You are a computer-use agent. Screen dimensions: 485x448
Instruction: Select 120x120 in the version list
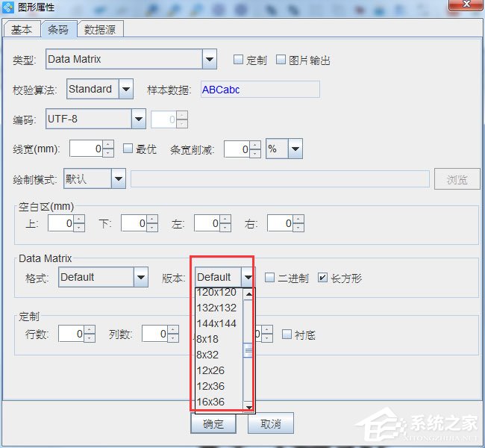219,292
